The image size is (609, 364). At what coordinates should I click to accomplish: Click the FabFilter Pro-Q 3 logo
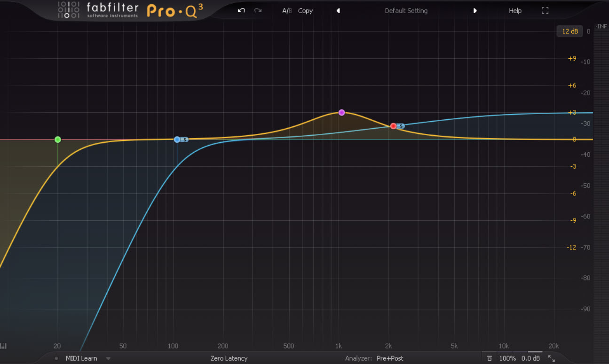click(x=130, y=10)
